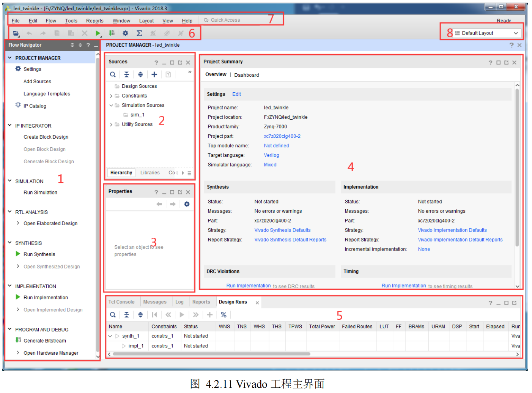Collapse RTL ANALYSIS section
Screen dimensions: 532x393
(x=10, y=212)
